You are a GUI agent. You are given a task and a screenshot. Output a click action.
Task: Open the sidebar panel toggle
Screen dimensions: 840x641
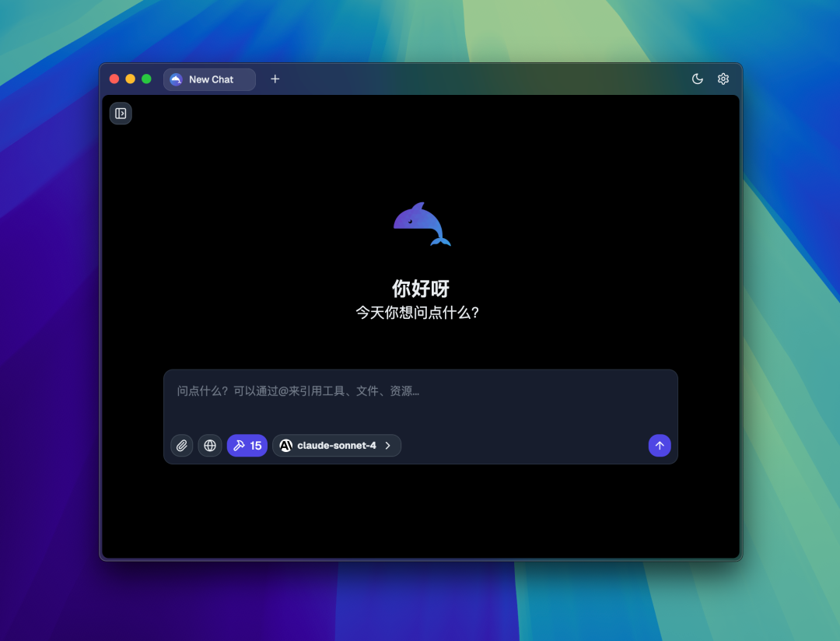click(121, 113)
